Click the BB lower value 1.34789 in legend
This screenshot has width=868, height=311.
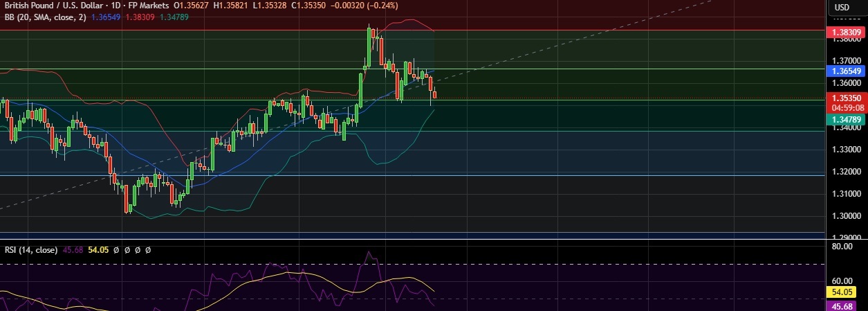tap(173, 17)
